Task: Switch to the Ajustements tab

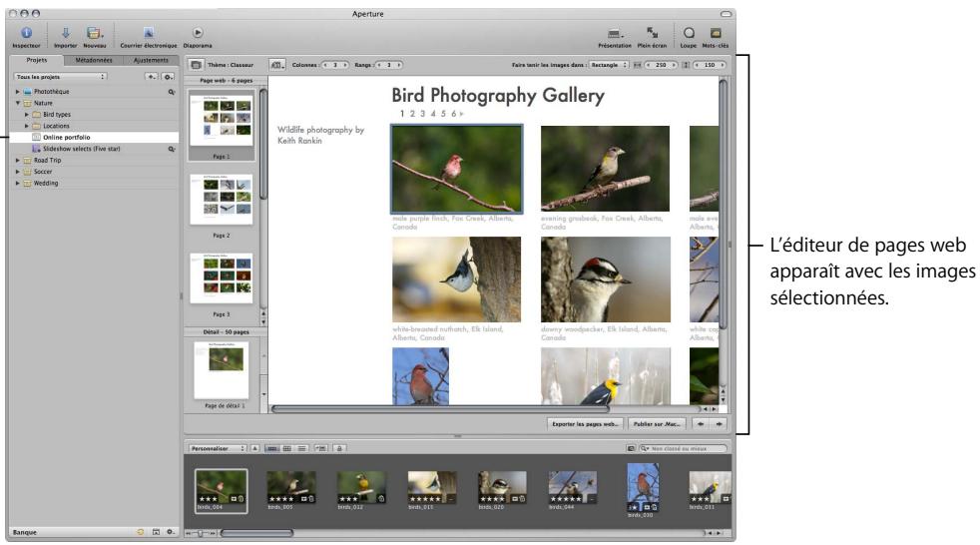Action: [x=151, y=60]
